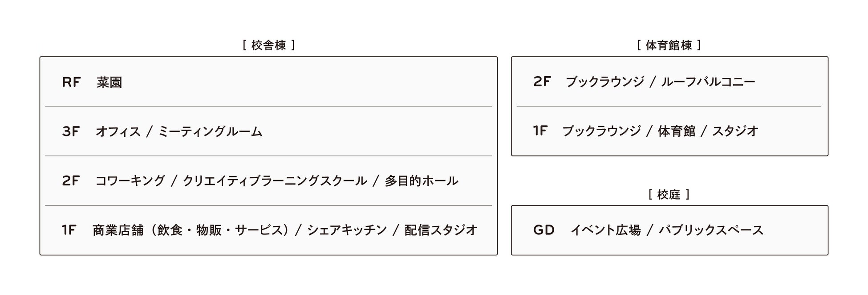Image resolution: width=868 pixels, height=295 pixels.
Task: Click オフィス on the 3F row
Action: click(x=118, y=132)
